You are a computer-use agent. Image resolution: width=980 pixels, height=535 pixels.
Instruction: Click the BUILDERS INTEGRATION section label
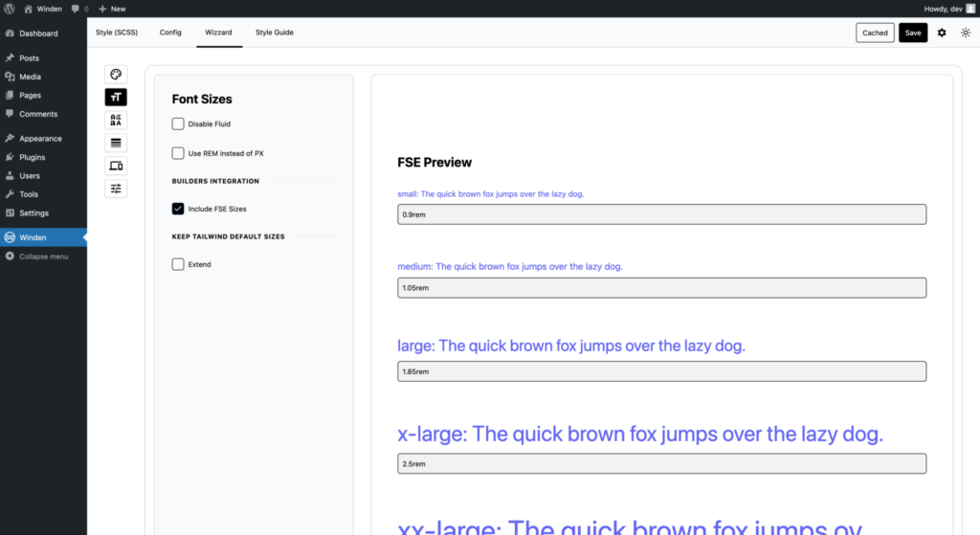[215, 181]
